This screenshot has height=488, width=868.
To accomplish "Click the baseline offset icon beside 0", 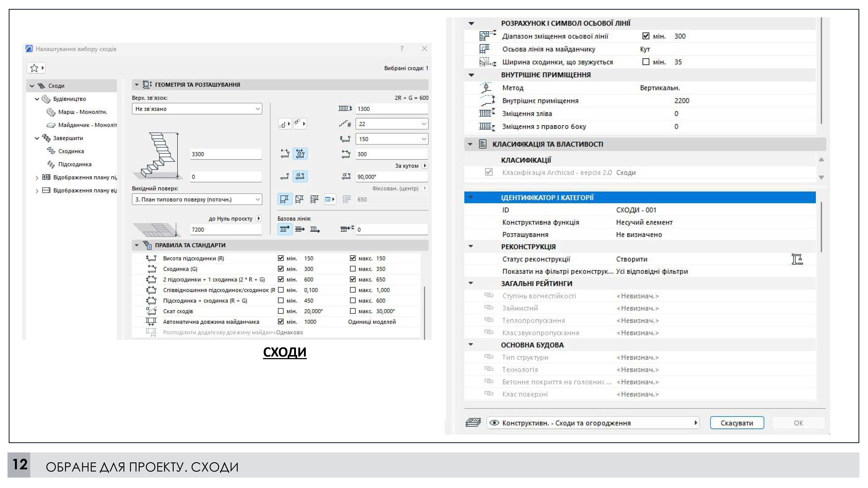I will (347, 229).
